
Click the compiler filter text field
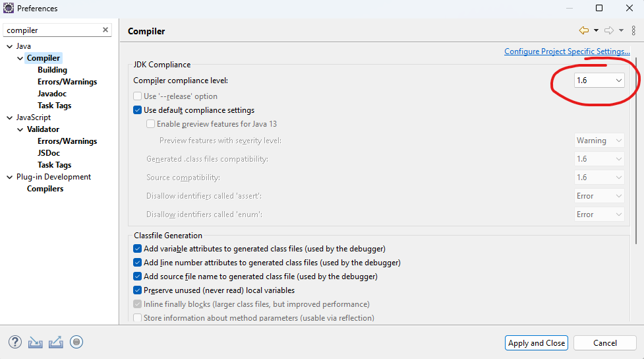pos(53,30)
